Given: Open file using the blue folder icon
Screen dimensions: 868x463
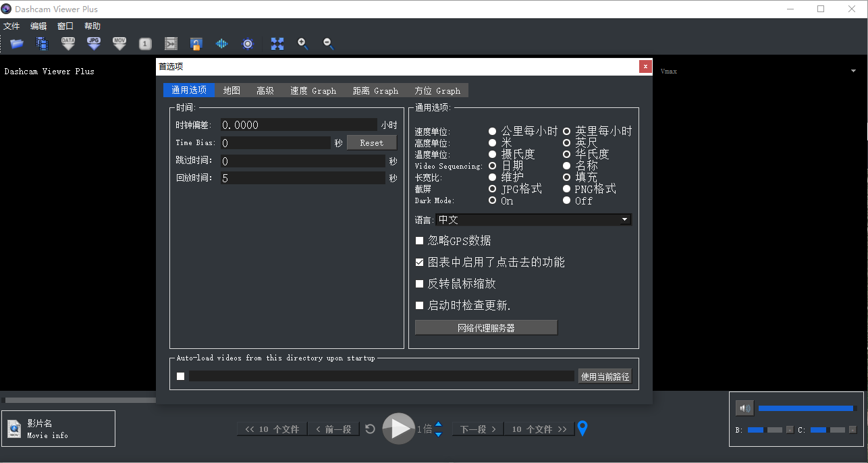Looking at the screenshot, I should tap(17, 44).
